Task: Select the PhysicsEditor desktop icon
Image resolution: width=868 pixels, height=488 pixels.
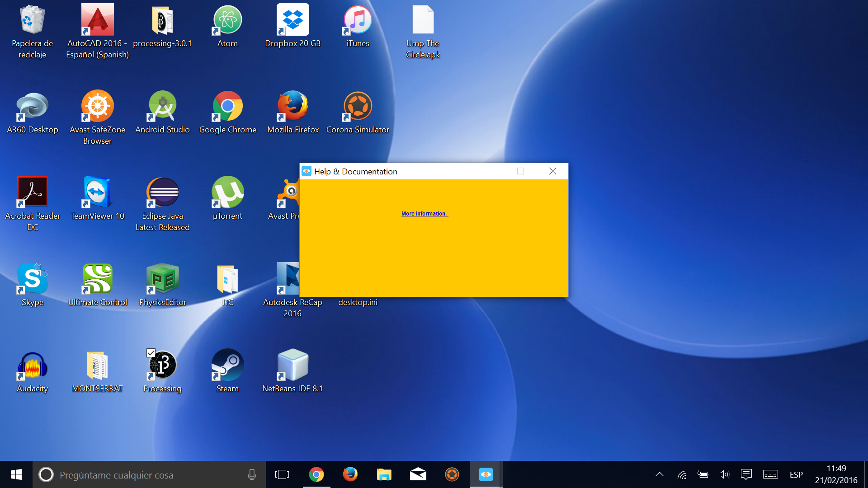Action: [x=162, y=279]
